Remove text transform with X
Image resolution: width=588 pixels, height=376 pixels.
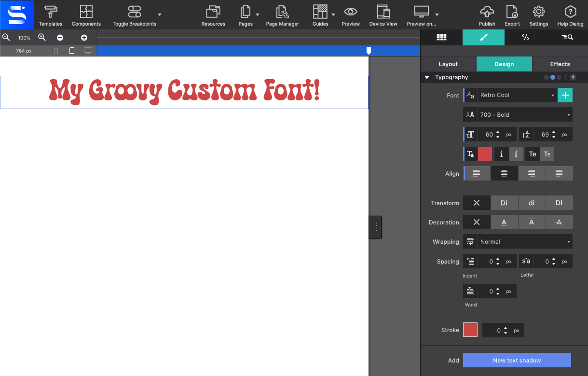(x=477, y=203)
